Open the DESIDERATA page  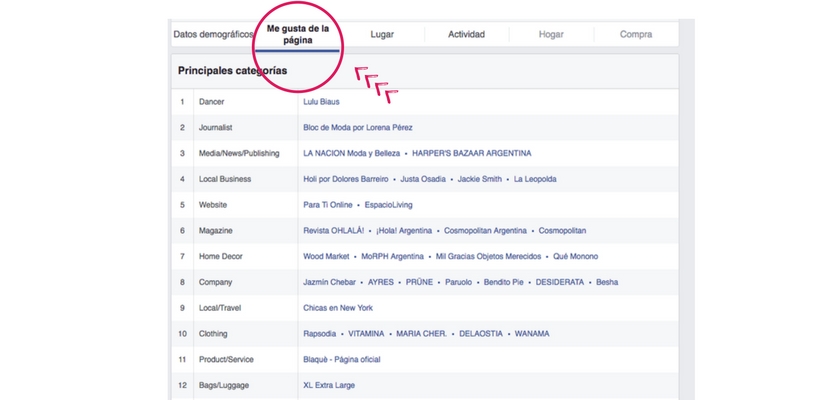tap(560, 282)
